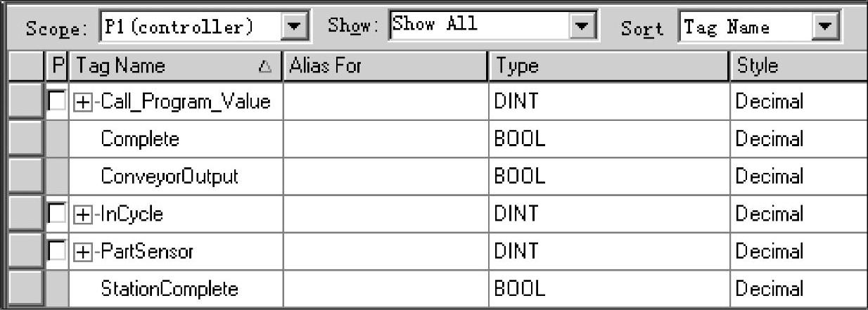Screen dimensions: 868x310
Task: Click the Alias For cell of ConveyorOutput
Action: [384, 177]
